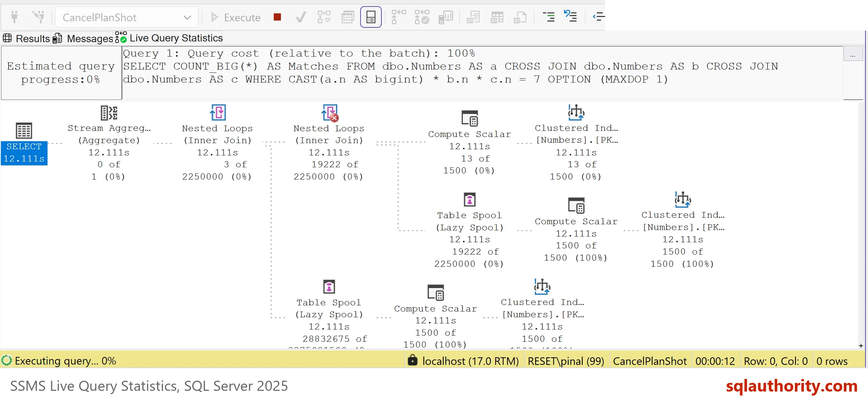Screen dimensions: 868x402
Task: Click the 0 rows status entry
Action: (x=832, y=361)
